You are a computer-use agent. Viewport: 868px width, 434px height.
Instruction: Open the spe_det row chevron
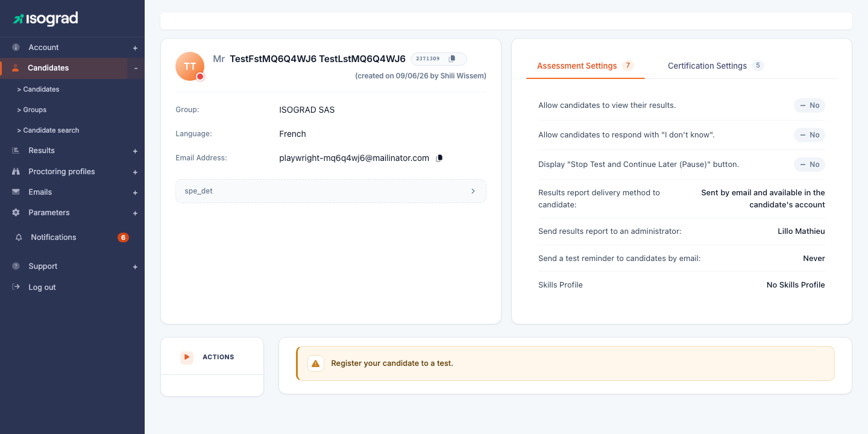pyautogui.click(x=473, y=191)
